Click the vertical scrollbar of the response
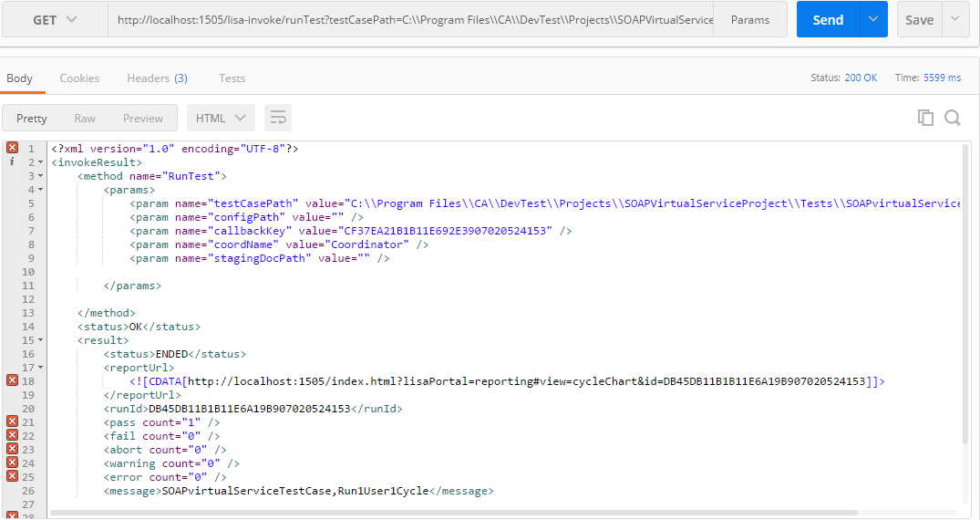 [965, 294]
